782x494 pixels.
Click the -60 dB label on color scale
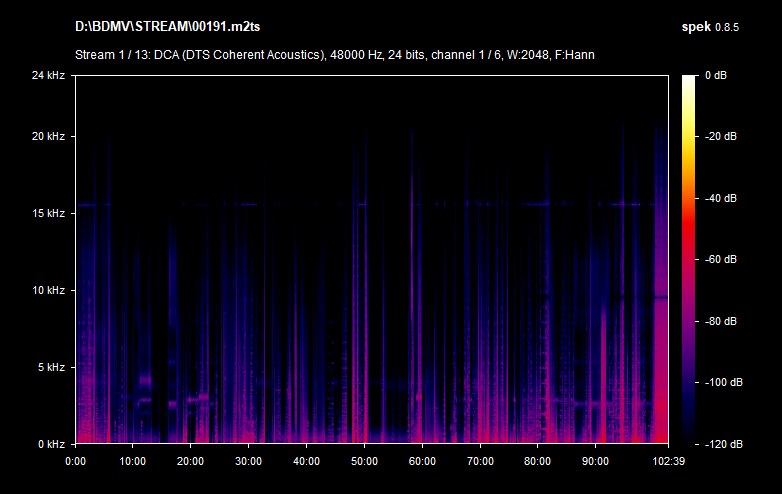[x=722, y=259]
